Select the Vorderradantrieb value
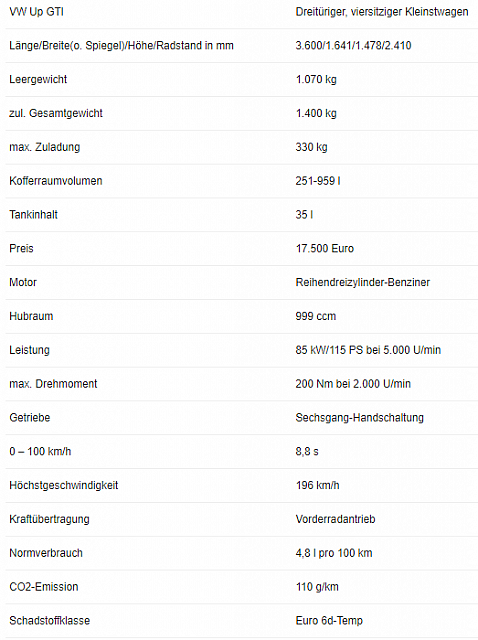 click(335, 520)
